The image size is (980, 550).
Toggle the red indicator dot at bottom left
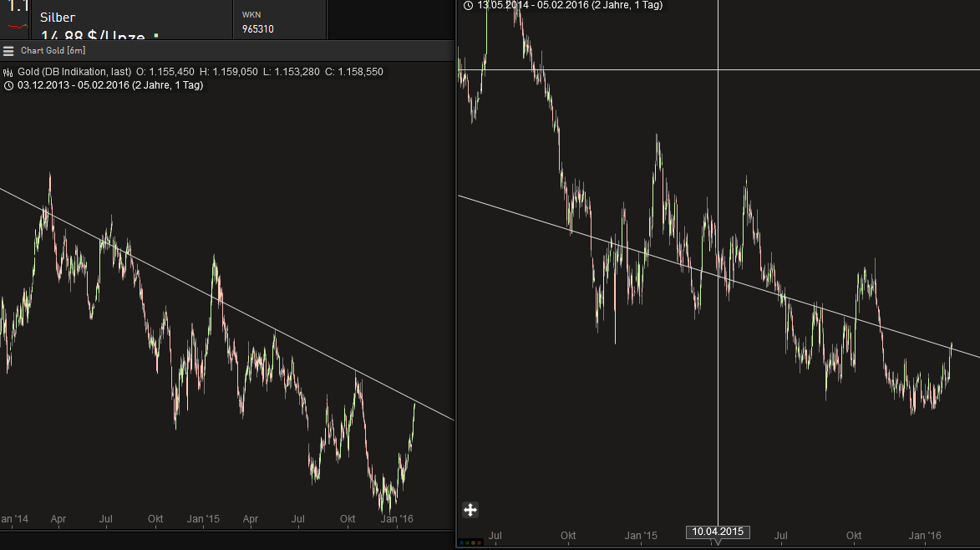(479, 542)
